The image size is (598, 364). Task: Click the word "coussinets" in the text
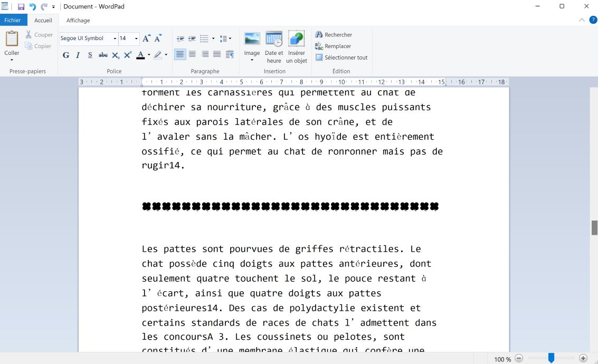(284, 337)
